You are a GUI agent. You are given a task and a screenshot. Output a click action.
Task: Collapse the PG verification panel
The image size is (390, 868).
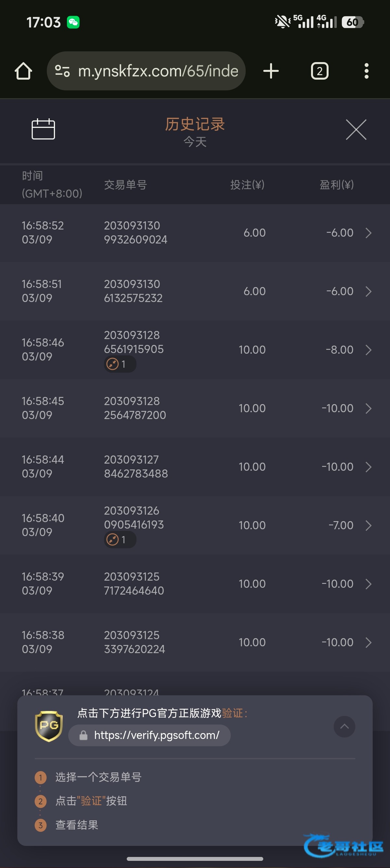pos(344,727)
